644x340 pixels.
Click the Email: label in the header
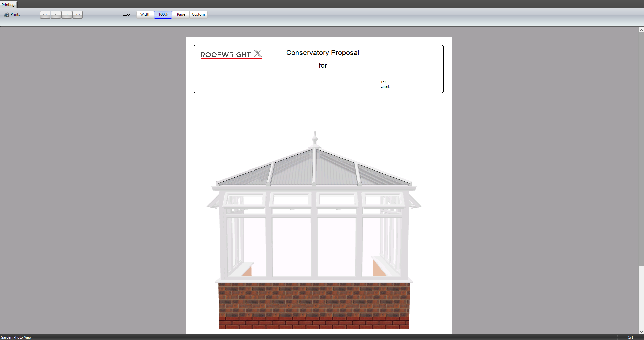[x=385, y=87]
